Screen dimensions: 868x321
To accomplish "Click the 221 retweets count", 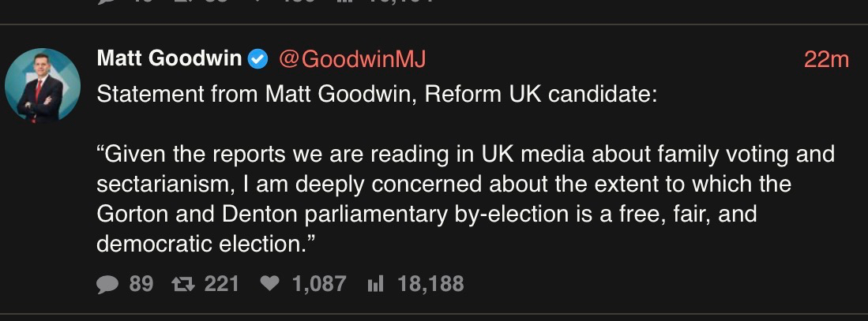I will 222,284.
